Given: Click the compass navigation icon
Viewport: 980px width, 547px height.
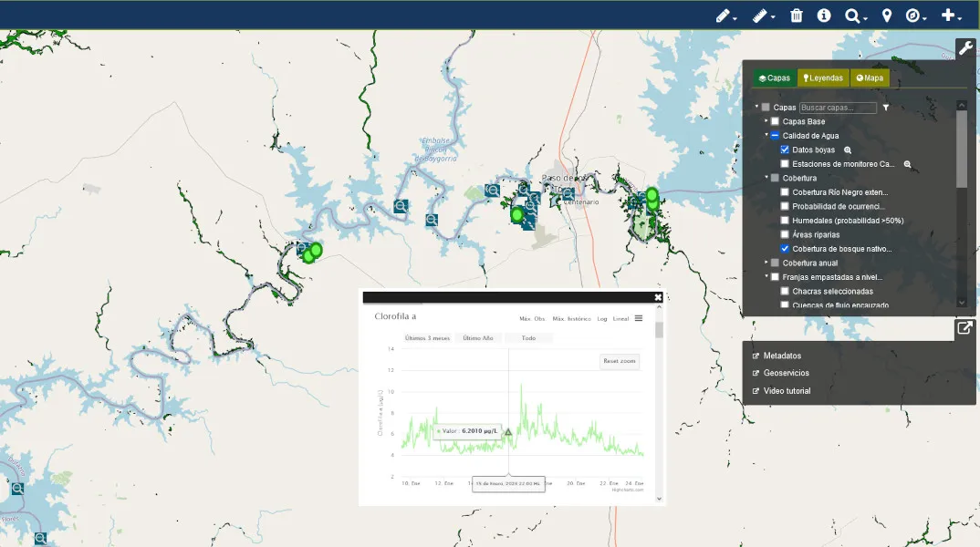Looking at the screenshot, I should [x=912, y=15].
